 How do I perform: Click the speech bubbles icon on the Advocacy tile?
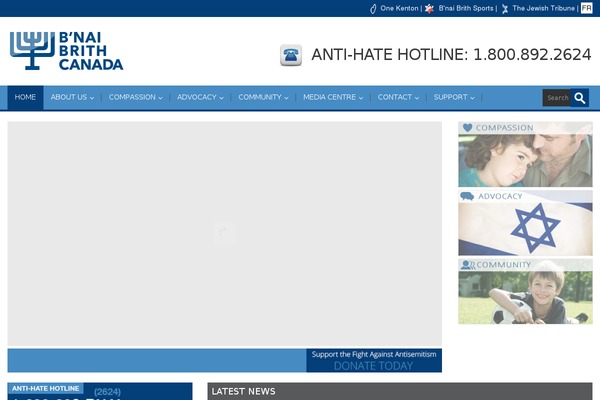point(467,196)
